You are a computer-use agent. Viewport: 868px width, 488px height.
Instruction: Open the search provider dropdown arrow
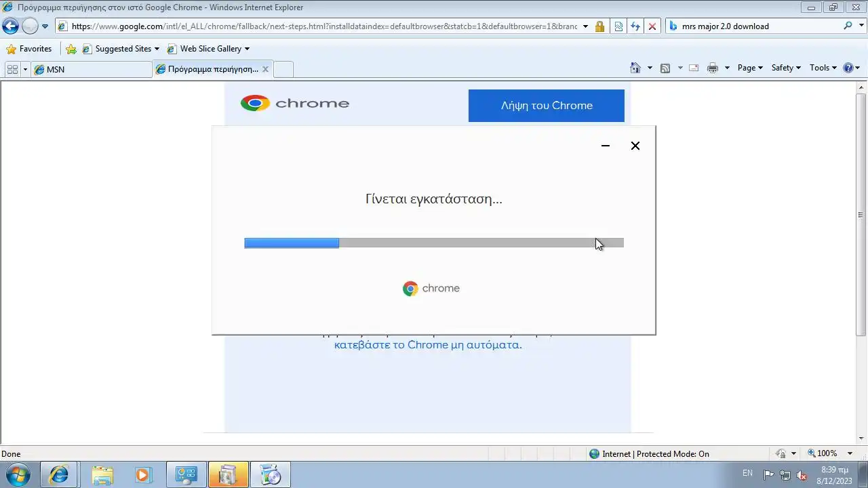860,26
